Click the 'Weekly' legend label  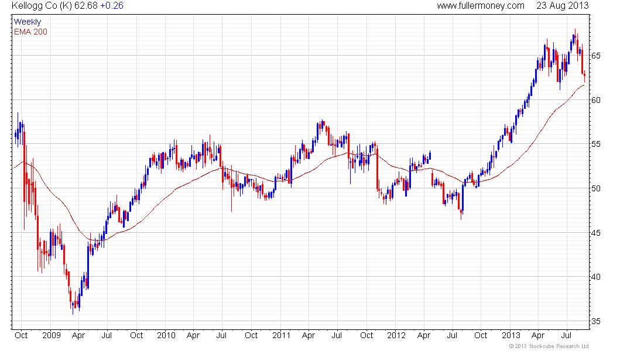point(28,22)
